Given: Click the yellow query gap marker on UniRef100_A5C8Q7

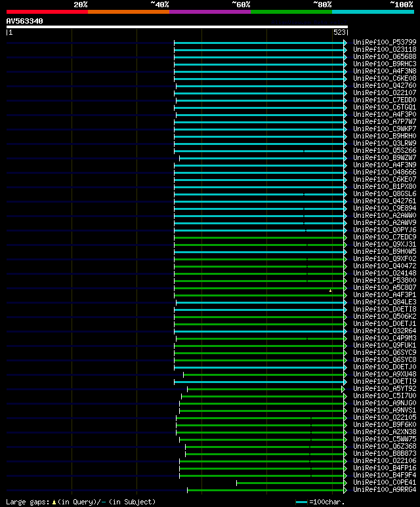Looking at the screenshot, I should [x=330, y=291].
